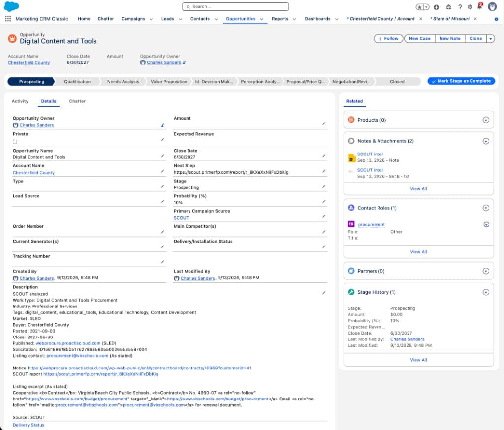504x430 pixels.
Task: Click the SCOUT intel note file icon
Action: (351, 158)
